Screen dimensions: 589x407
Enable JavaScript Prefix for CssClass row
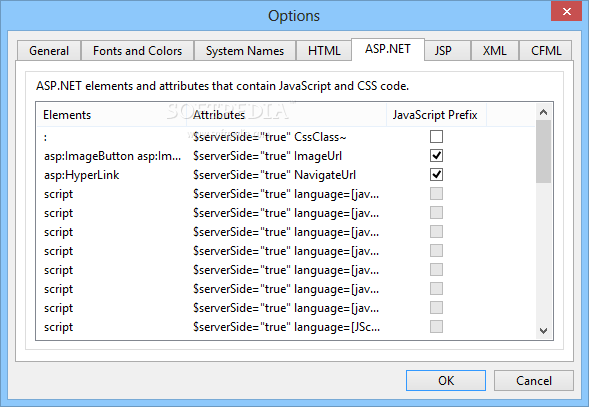click(436, 136)
